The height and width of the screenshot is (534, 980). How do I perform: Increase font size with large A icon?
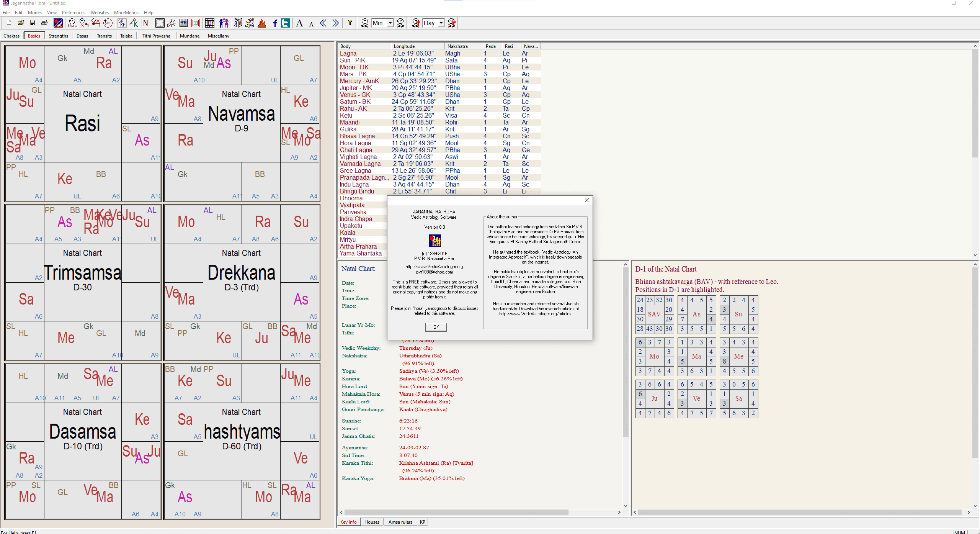click(300, 23)
